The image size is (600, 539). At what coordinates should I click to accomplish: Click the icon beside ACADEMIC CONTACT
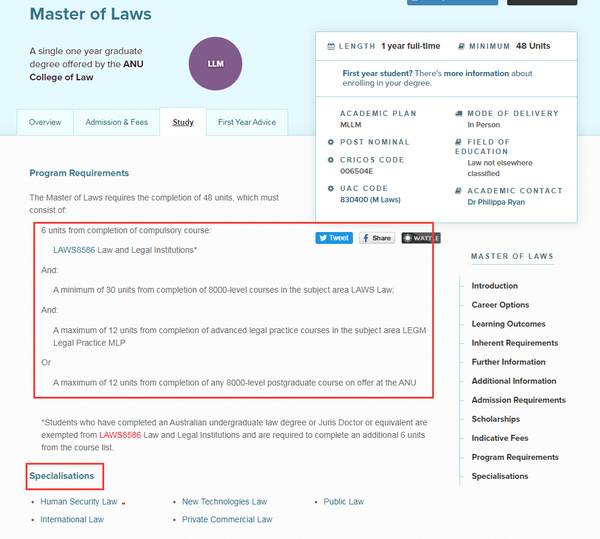458,191
